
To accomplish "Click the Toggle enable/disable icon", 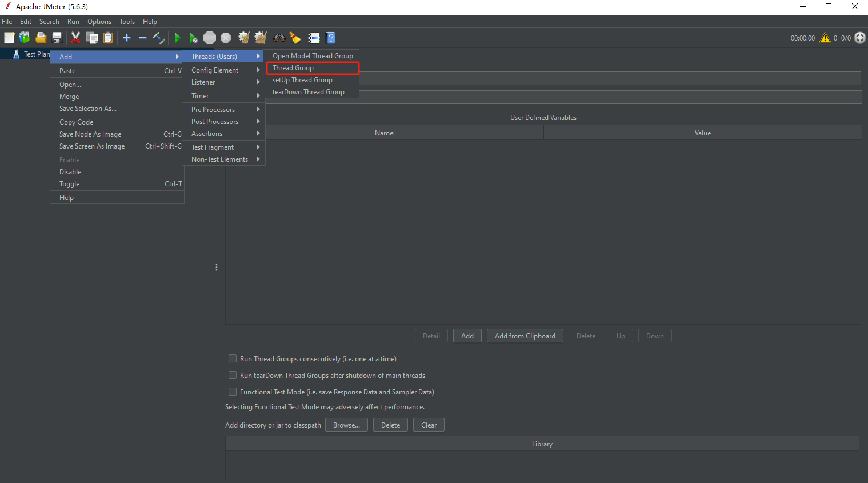I will click(x=159, y=38).
